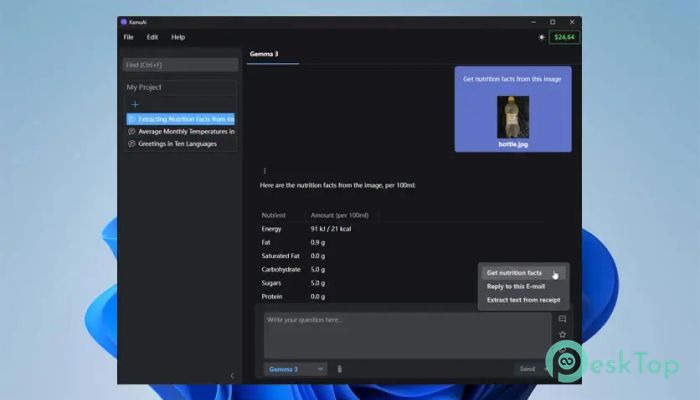700x400 pixels.
Task: Open the three-dot options above the response
Action: pyautogui.click(x=265, y=171)
